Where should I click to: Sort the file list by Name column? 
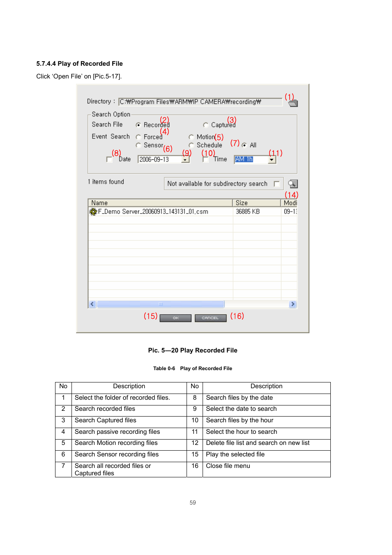click(x=160, y=203)
